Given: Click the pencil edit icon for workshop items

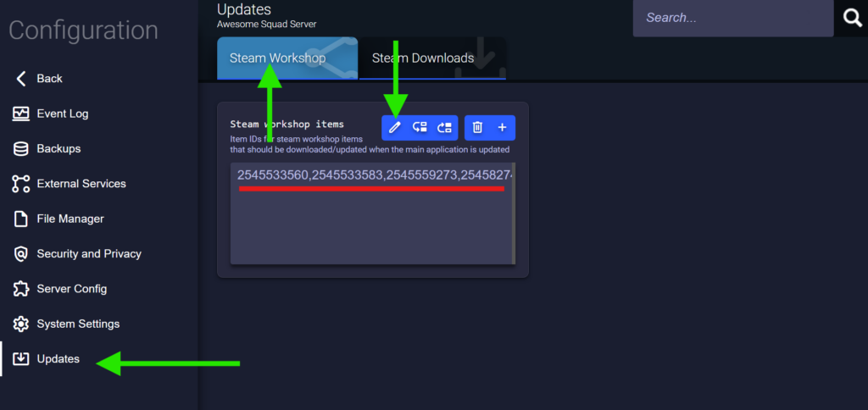Looking at the screenshot, I should tap(394, 127).
